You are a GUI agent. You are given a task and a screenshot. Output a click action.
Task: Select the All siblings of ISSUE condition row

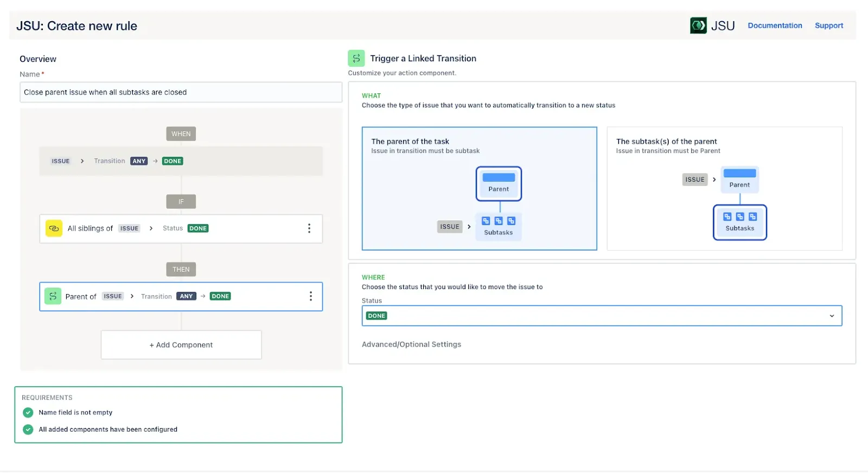181,228
